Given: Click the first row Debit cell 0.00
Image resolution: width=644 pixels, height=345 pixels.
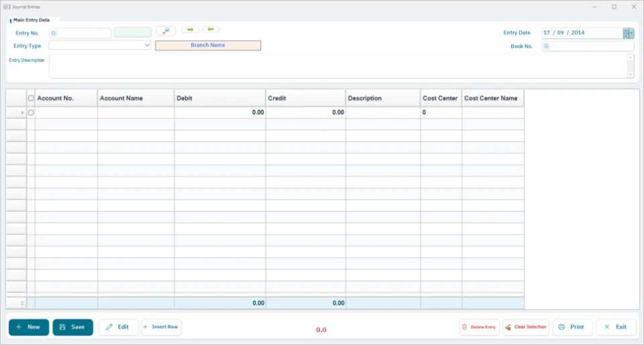Looking at the screenshot, I should (220, 113).
